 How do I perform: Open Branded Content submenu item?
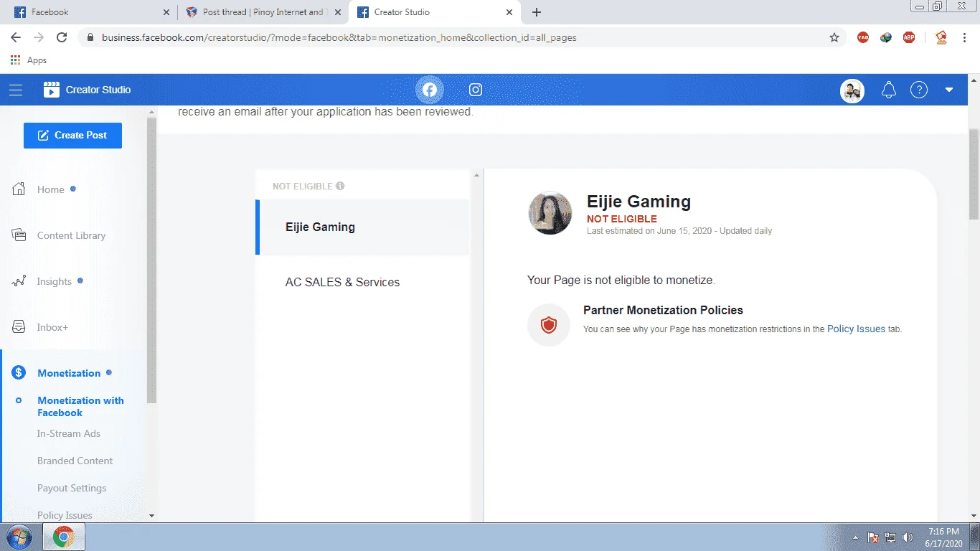coord(75,461)
